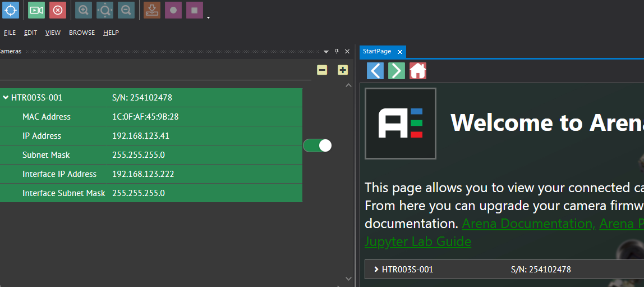Image resolution: width=644 pixels, height=287 pixels.
Task: Click the orange save image download icon
Action: [152, 10]
